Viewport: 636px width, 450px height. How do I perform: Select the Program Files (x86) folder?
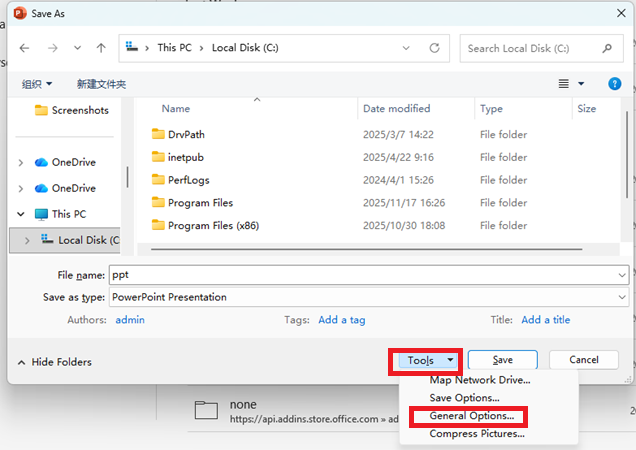coord(205,225)
